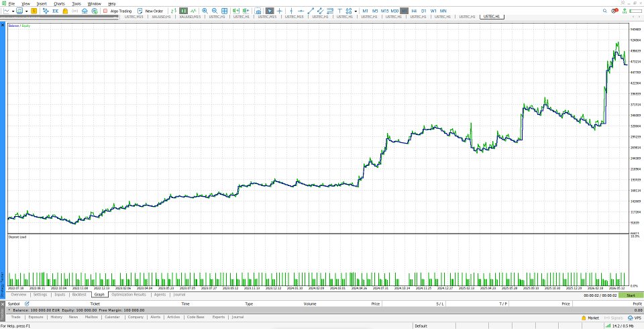This screenshot has height=329, width=644.
Task: Open the Market shopping bag toolbar icon
Action: (65, 11)
